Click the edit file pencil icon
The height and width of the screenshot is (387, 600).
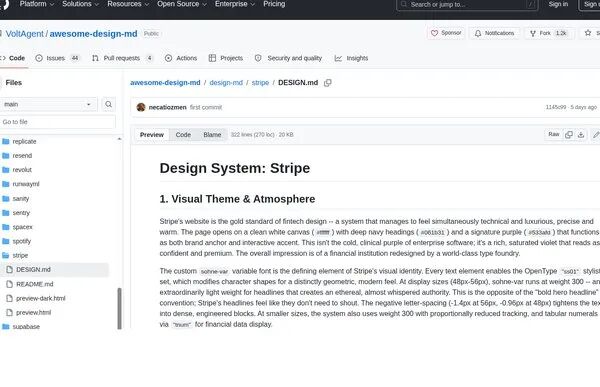(x=596, y=134)
